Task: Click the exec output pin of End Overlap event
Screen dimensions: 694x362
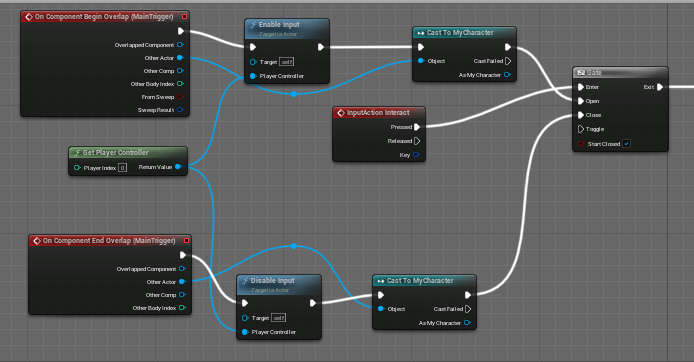Action: pyautogui.click(x=183, y=255)
